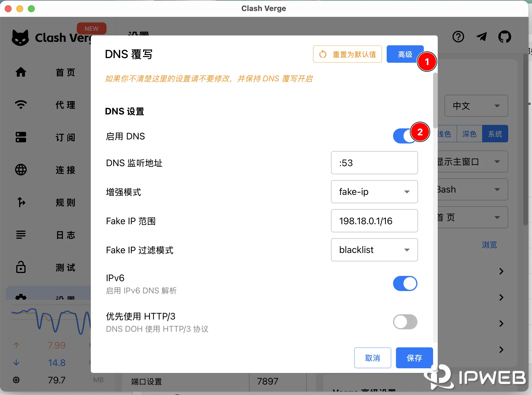Click the rules branch icon

click(21, 202)
